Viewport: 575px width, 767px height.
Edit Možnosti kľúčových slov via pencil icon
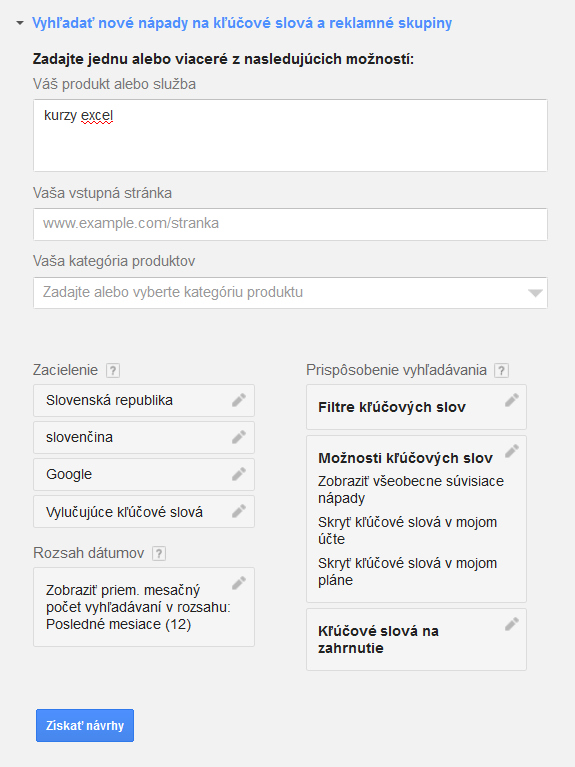(x=512, y=451)
